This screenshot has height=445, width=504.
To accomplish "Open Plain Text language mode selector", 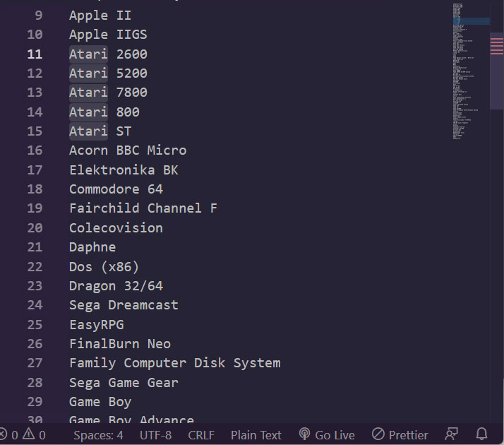I will 256,435.
